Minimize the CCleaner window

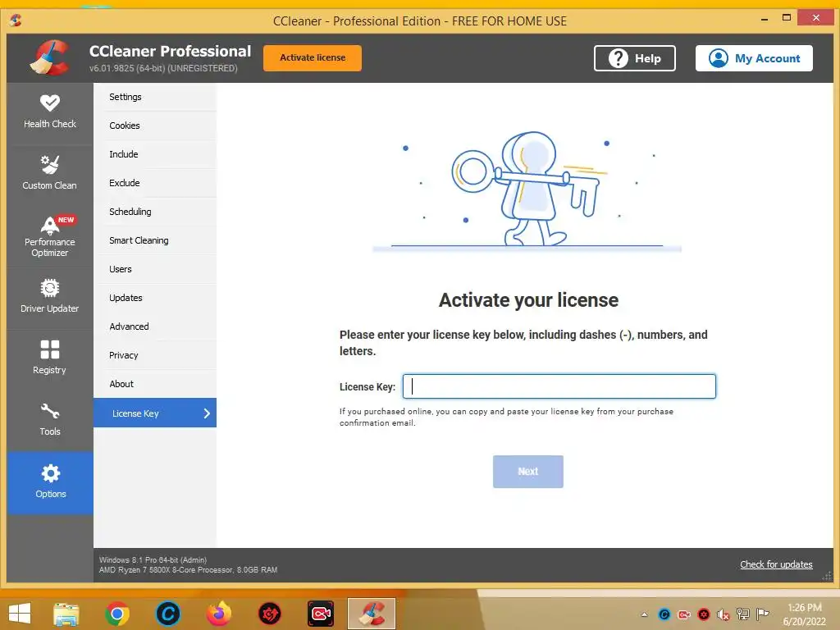(x=765, y=19)
